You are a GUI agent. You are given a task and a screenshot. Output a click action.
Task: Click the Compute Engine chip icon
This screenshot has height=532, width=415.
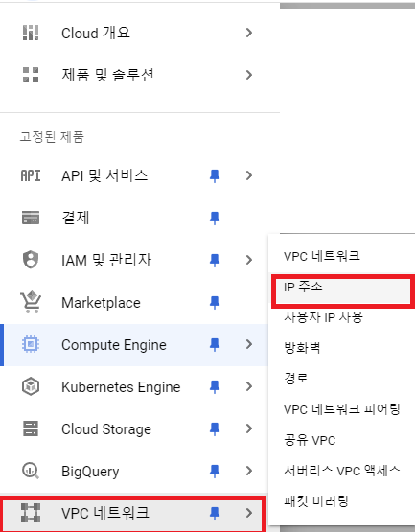coord(31,344)
